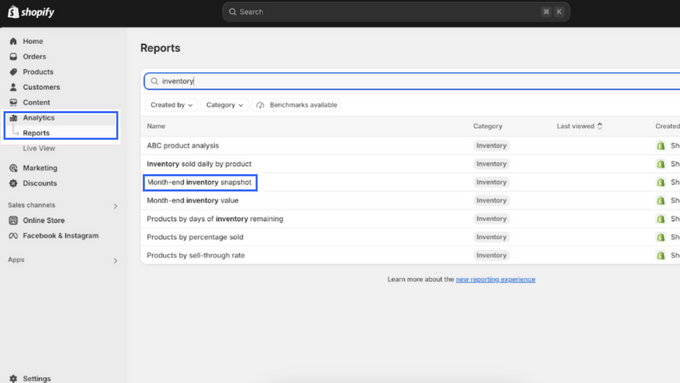Click the Home icon in sidebar
The width and height of the screenshot is (680, 383).
pos(13,41)
